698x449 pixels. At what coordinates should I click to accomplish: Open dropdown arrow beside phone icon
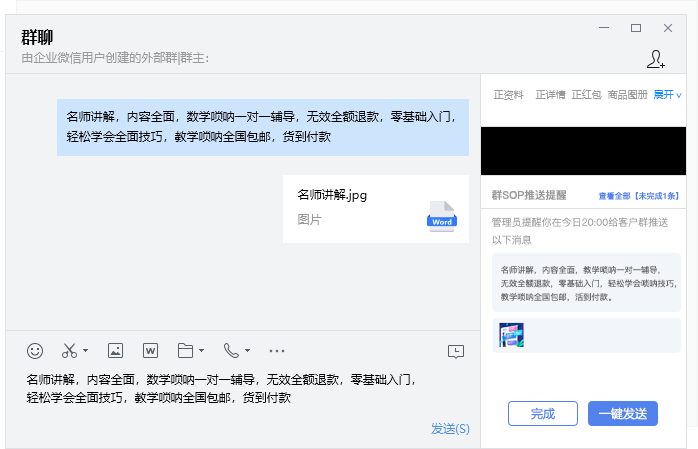tap(247, 351)
